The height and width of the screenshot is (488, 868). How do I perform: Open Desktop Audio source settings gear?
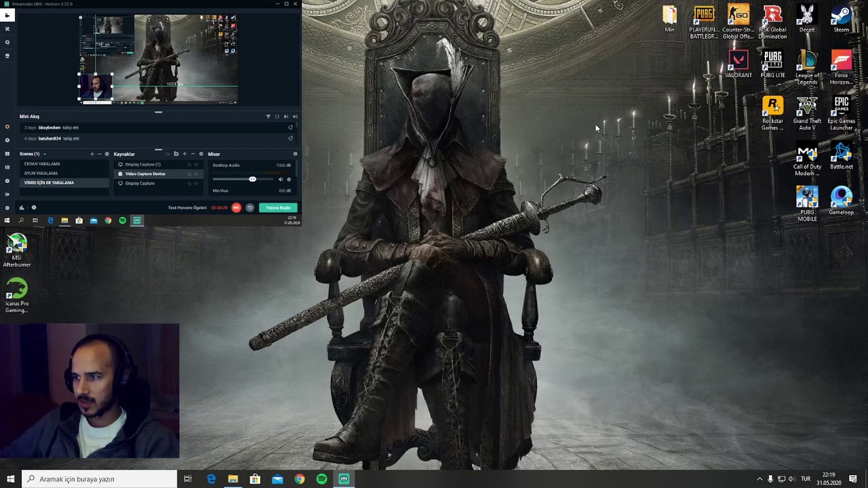289,179
